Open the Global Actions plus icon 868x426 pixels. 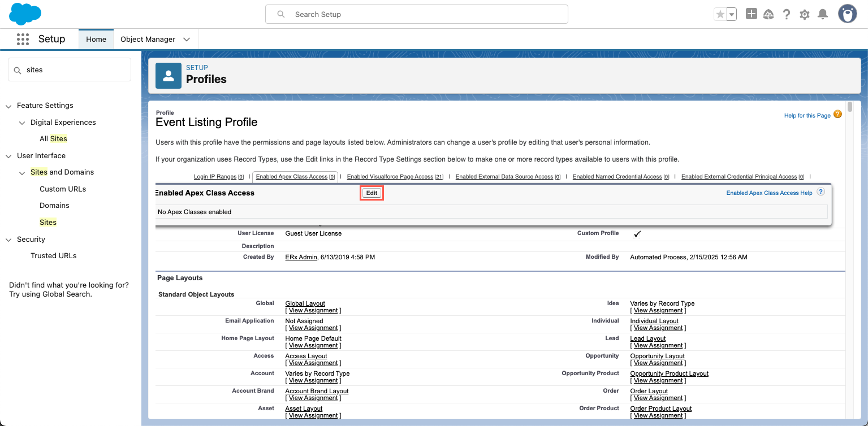tap(751, 15)
